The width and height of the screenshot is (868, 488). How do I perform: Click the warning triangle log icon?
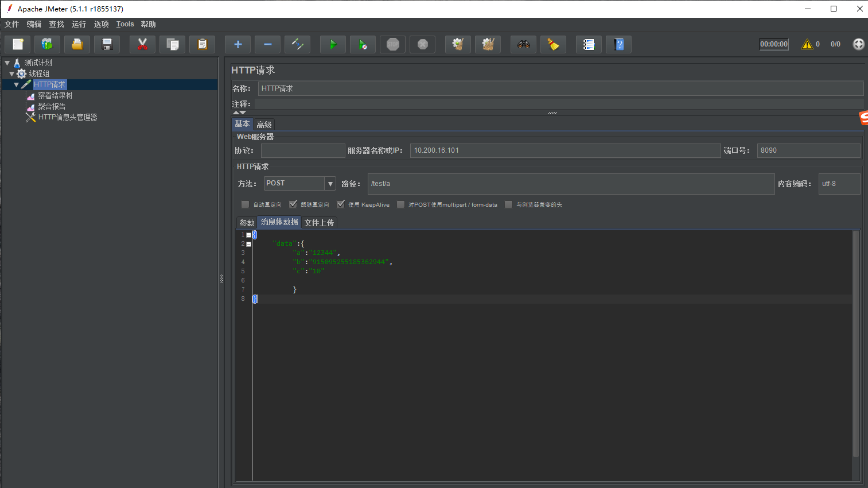pos(807,44)
